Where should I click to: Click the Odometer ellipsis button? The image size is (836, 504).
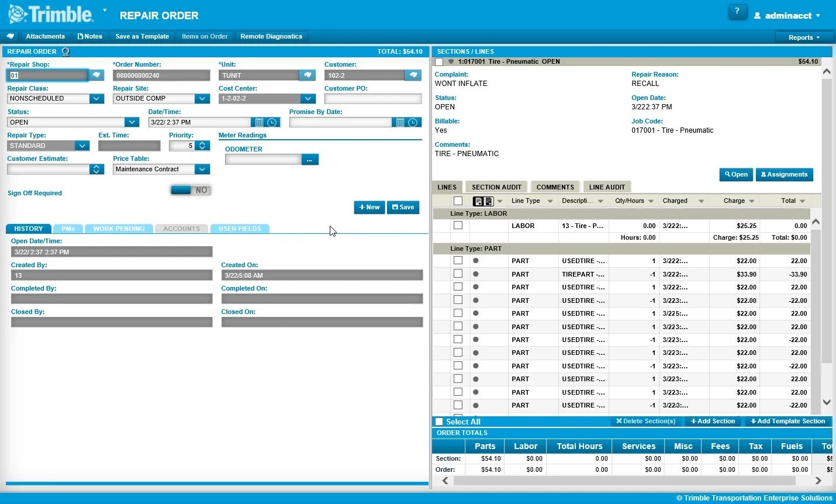click(310, 160)
